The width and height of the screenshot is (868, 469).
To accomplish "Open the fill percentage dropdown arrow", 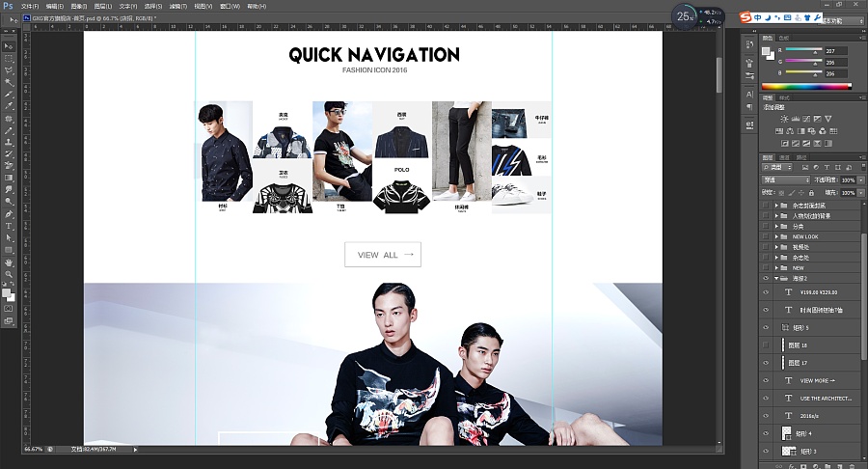I will click(x=861, y=193).
